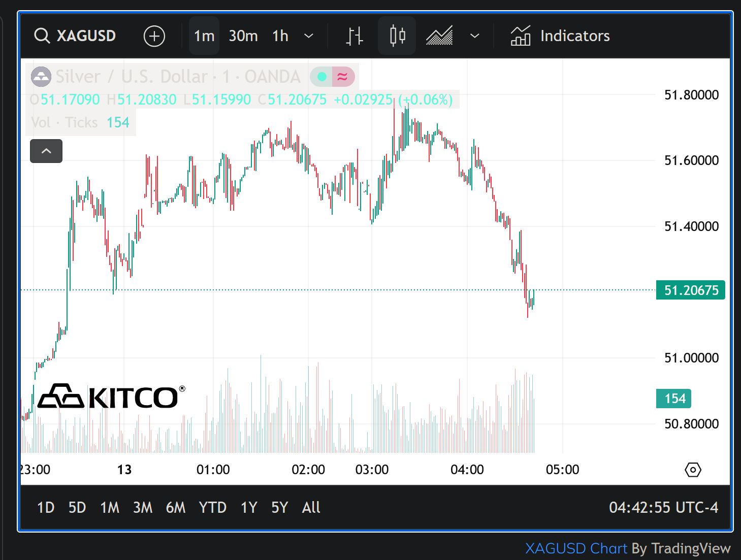Click the Silver / U.S. Dollar legend title
The height and width of the screenshot is (560, 741).
pos(178,77)
